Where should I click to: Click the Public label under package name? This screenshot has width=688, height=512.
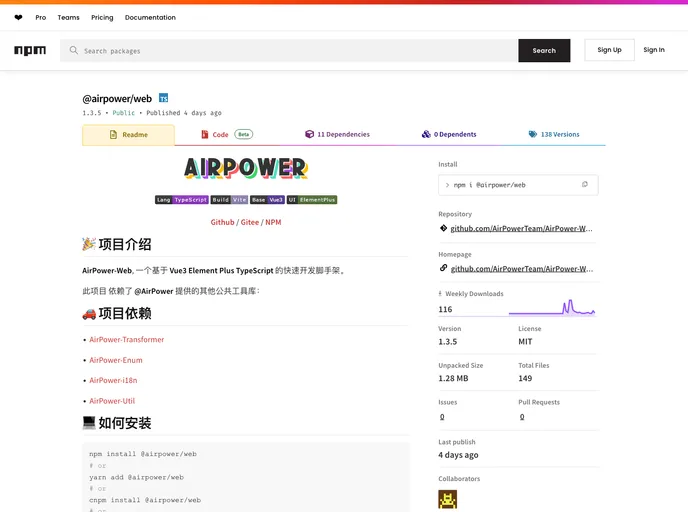pos(124,113)
